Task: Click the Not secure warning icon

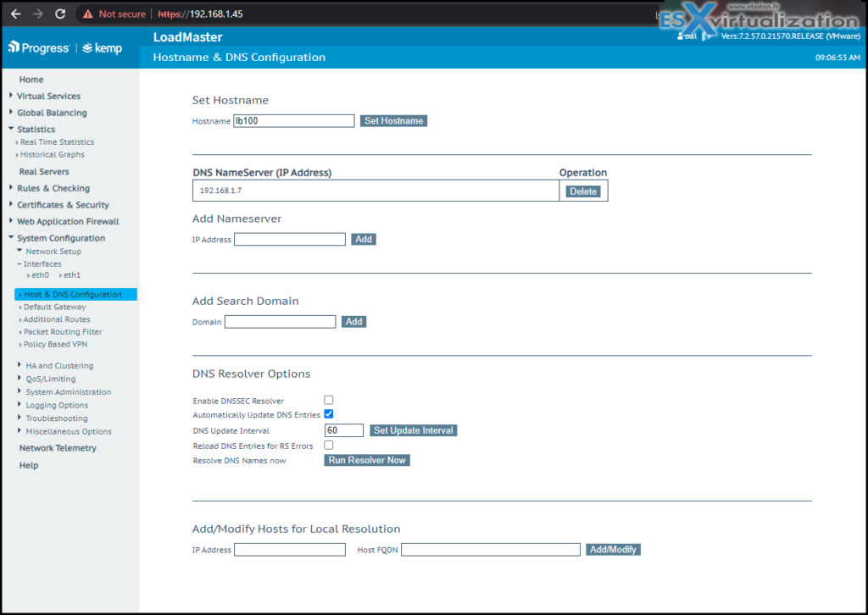Action: pyautogui.click(x=89, y=14)
